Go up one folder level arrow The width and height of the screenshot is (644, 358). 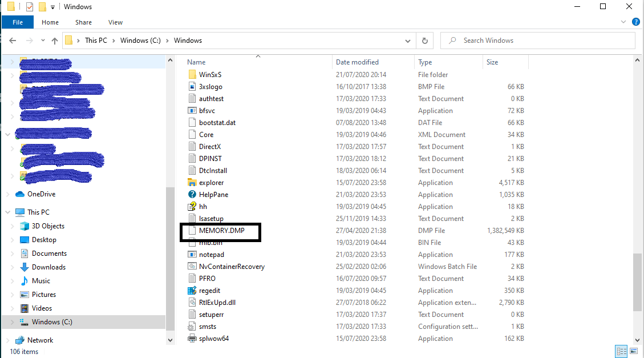click(55, 41)
